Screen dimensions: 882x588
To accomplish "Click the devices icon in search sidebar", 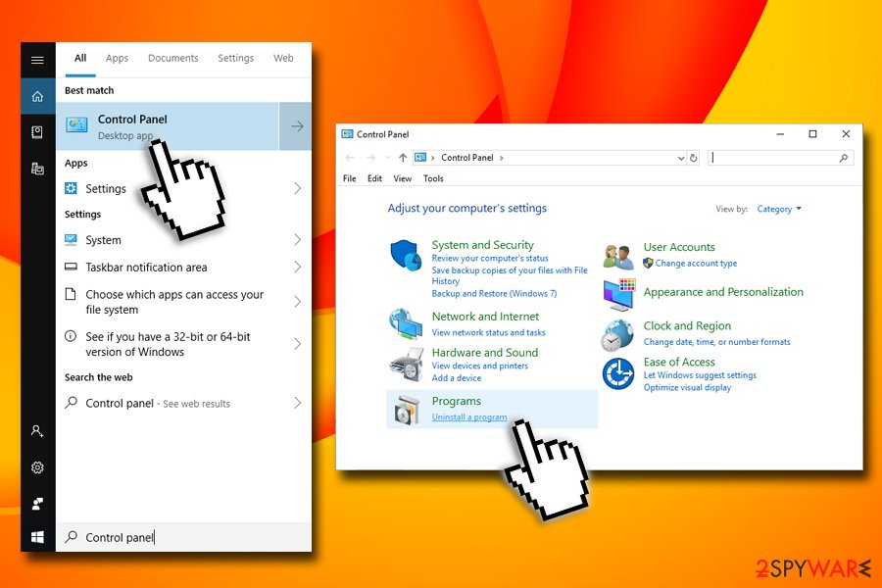I will tap(37, 169).
